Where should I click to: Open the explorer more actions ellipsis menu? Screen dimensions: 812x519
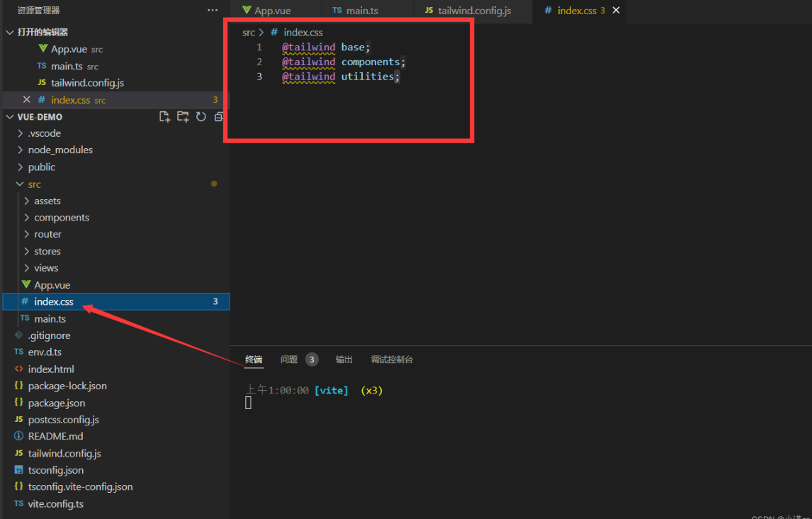213,11
